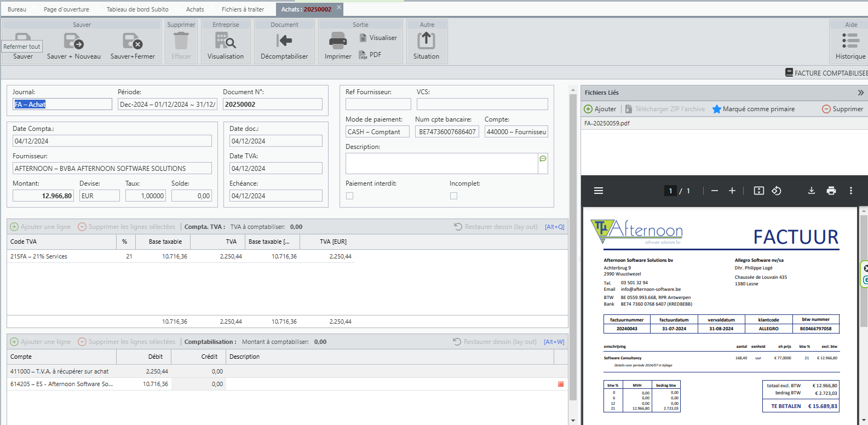Switch to the Bureau tab

point(17,9)
